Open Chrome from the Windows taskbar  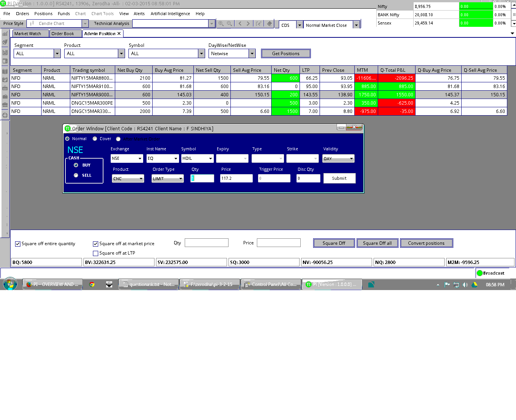tap(92, 284)
